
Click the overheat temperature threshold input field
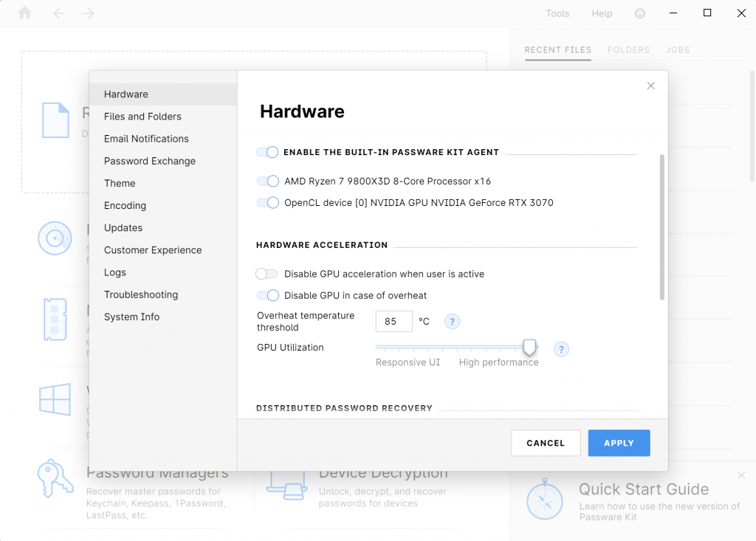pyautogui.click(x=394, y=322)
